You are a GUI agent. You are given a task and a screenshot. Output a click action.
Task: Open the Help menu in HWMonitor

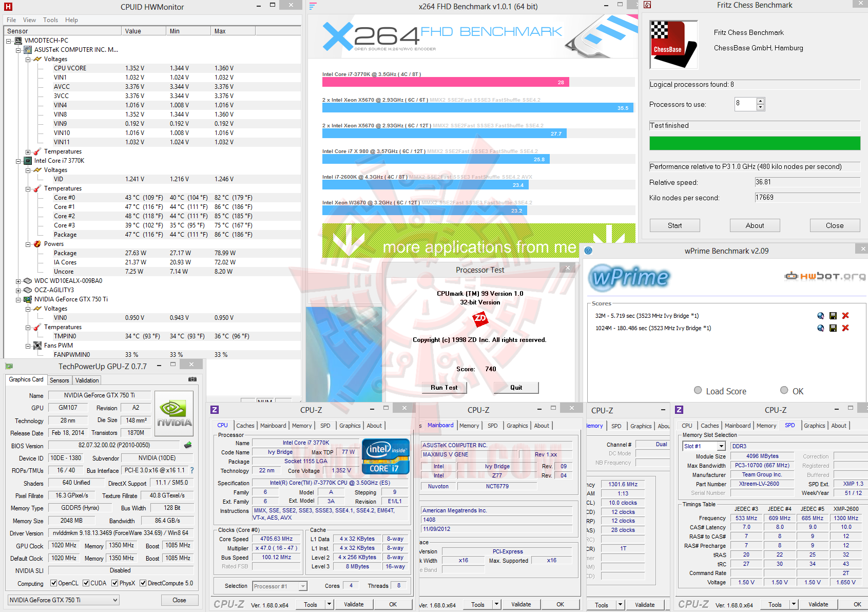71,20
